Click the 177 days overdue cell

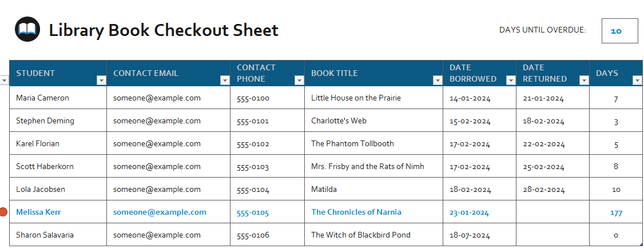point(616,212)
